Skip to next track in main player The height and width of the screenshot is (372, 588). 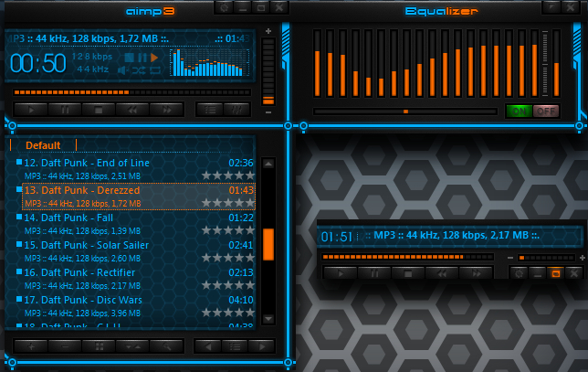pyautogui.click(x=166, y=110)
